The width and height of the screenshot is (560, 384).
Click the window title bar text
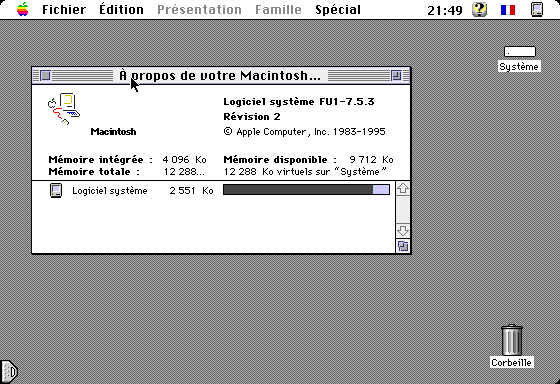coord(220,76)
